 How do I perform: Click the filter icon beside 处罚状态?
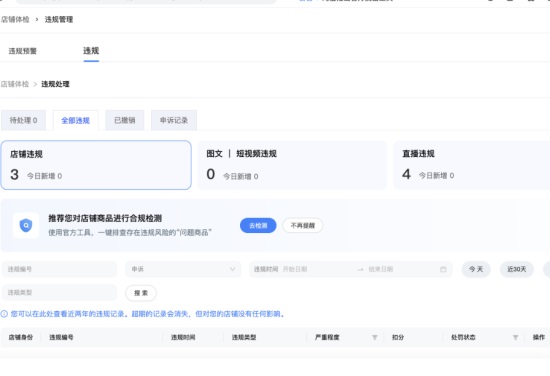(515, 337)
